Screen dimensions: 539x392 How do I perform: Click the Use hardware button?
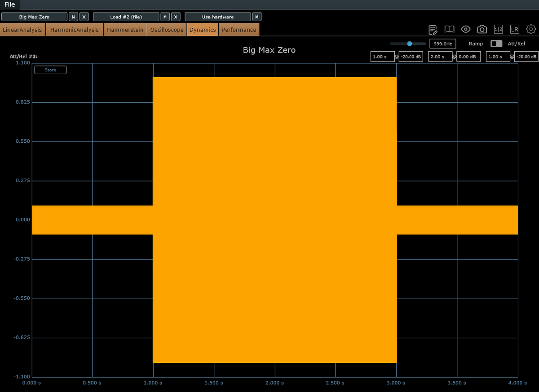pos(218,17)
